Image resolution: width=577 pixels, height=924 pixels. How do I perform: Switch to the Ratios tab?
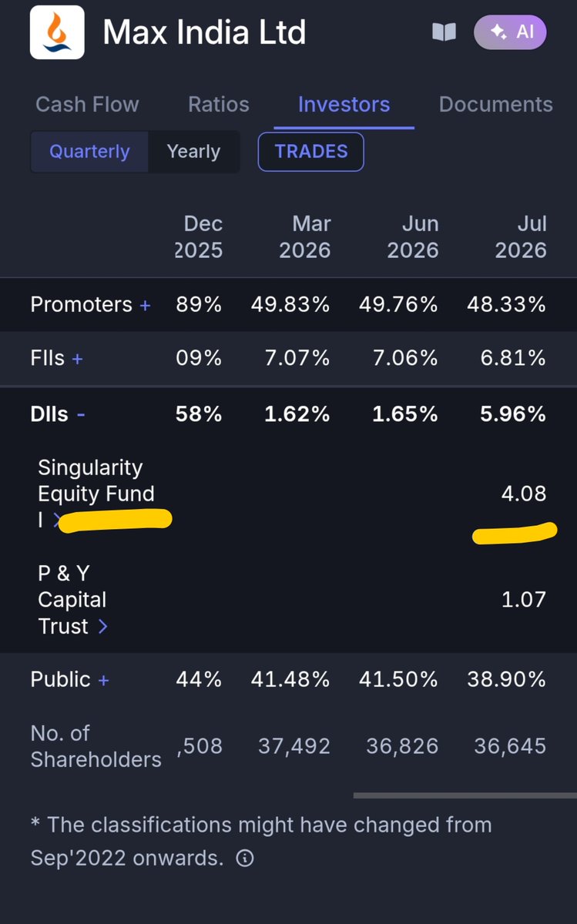(219, 105)
